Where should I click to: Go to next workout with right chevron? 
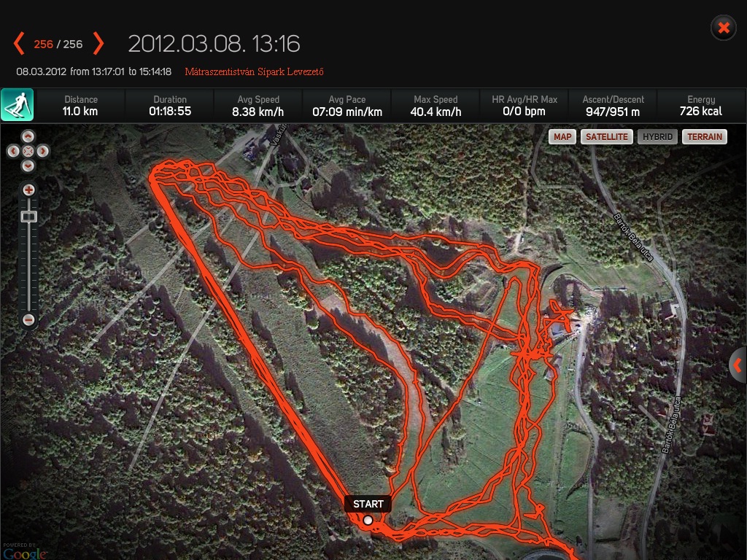(98, 44)
